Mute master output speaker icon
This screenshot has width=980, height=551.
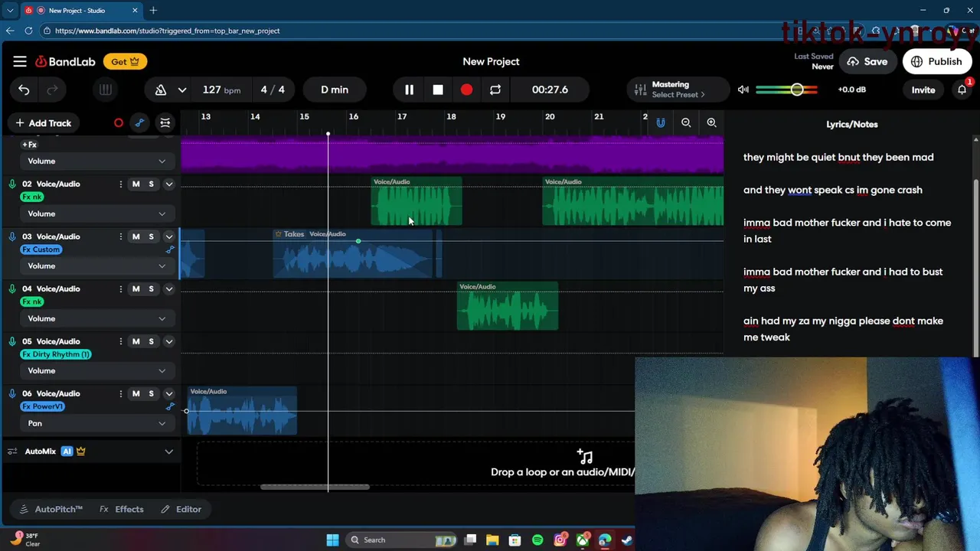tap(743, 90)
